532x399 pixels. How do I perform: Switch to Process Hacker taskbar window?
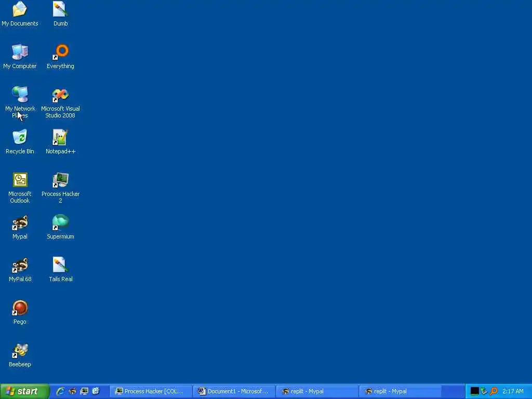[151, 391]
